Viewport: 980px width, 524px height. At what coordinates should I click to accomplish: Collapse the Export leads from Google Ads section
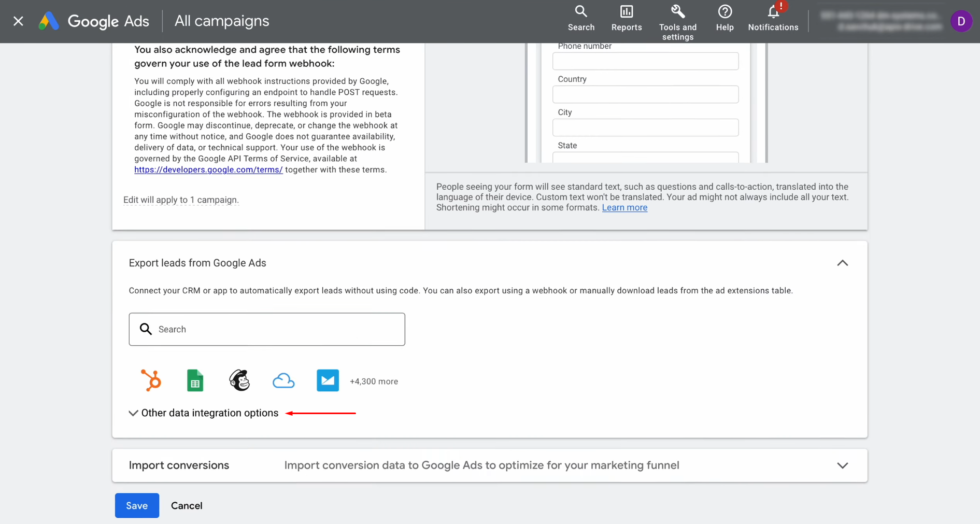point(842,263)
